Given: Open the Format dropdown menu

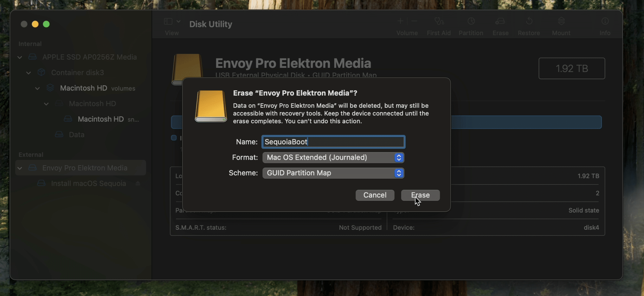Looking at the screenshot, I should 333,158.
